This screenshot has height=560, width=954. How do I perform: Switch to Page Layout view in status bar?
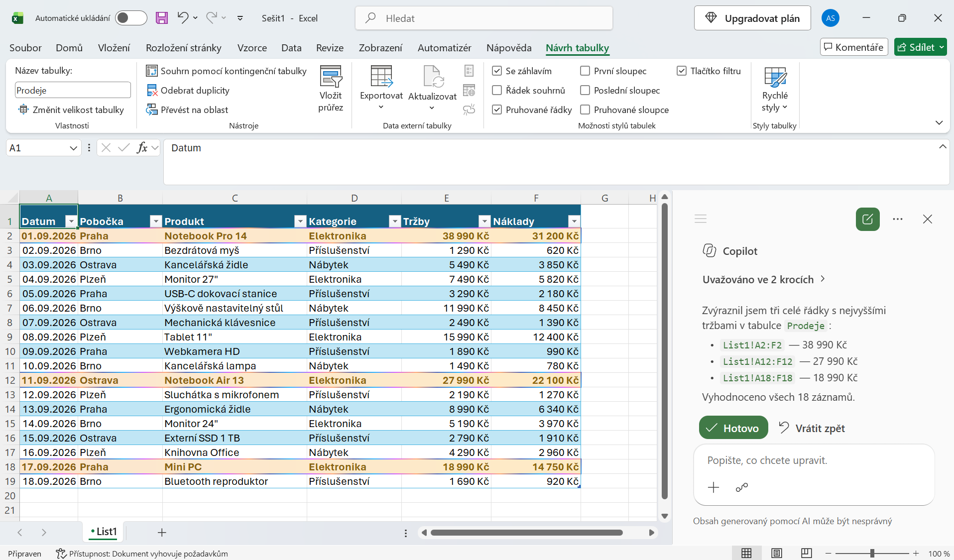[776, 553]
